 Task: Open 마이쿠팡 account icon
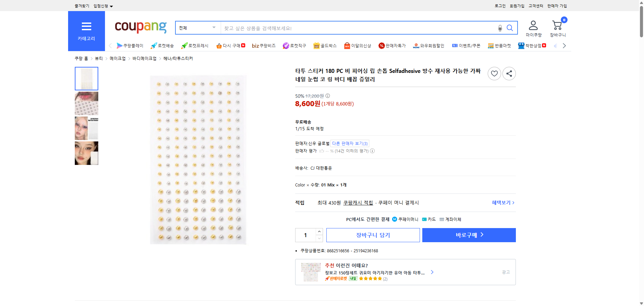coord(533,27)
